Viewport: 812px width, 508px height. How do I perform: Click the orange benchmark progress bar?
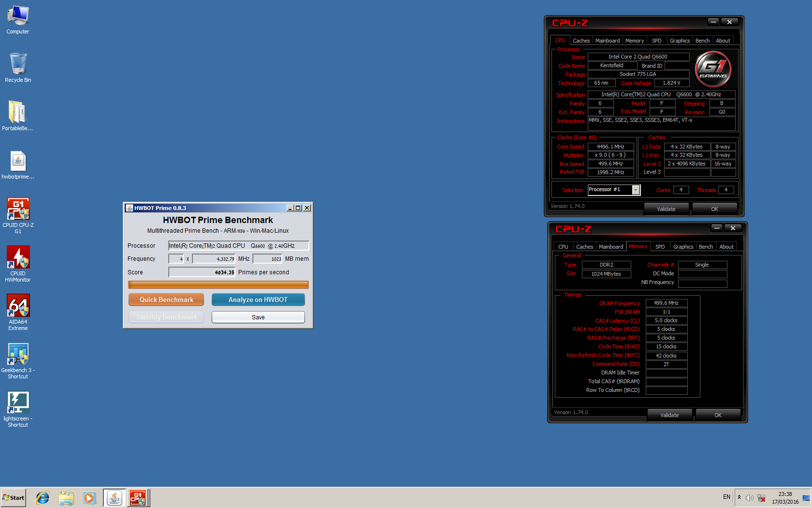coord(218,285)
